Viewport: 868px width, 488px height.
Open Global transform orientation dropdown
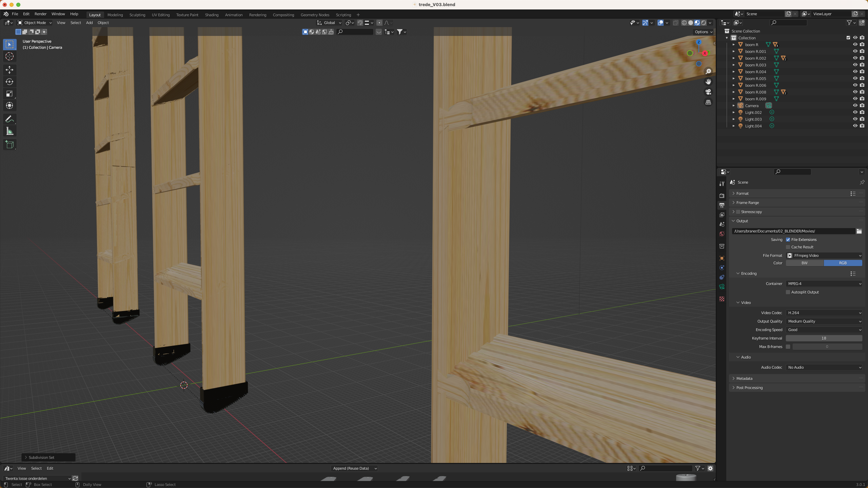(329, 23)
